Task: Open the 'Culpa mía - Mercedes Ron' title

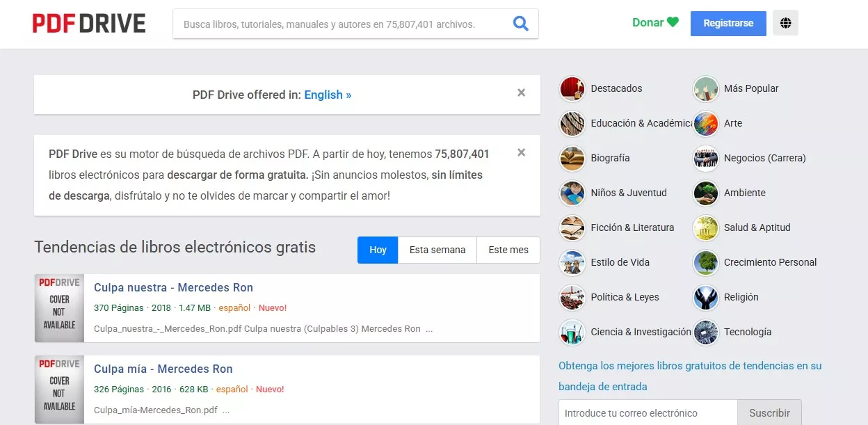Action: click(163, 369)
